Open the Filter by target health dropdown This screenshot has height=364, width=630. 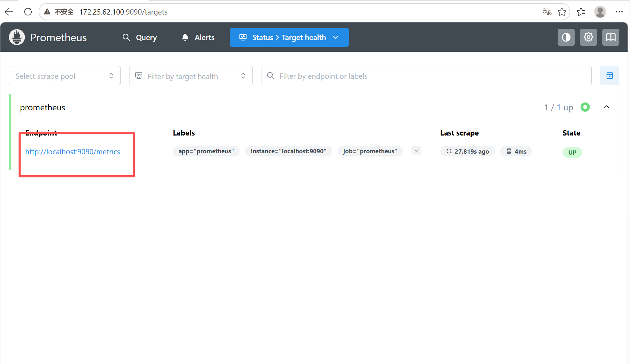click(191, 76)
